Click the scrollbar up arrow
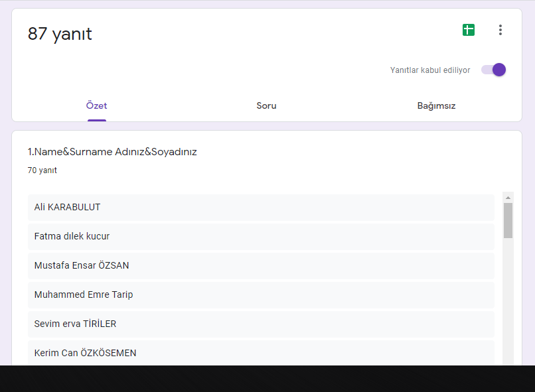 [508, 198]
